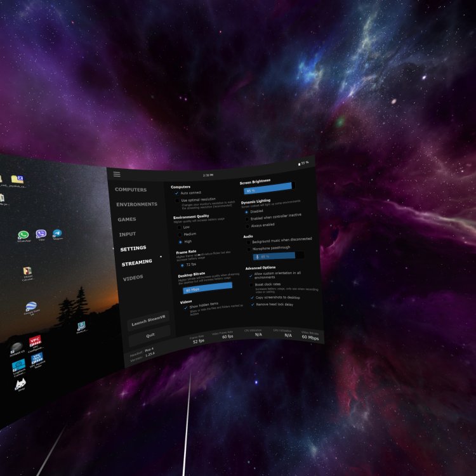Click the Dynamic Lighting heading
476x476 pixels.
pyautogui.click(x=256, y=201)
